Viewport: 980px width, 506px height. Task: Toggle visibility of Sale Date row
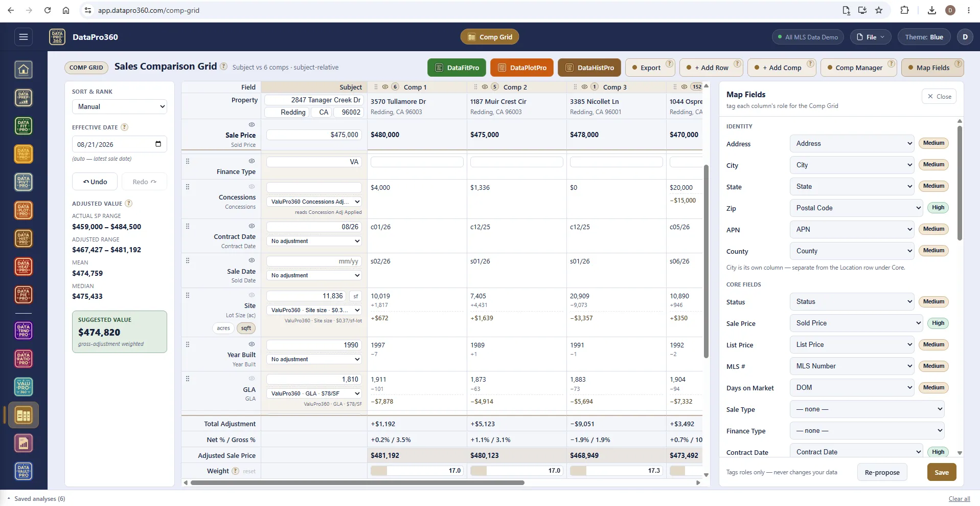pos(252,260)
